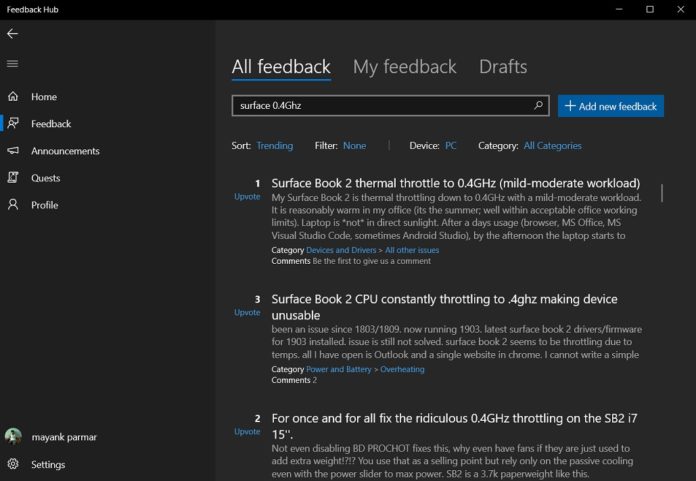Switch to My feedback tab

[404, 67]
